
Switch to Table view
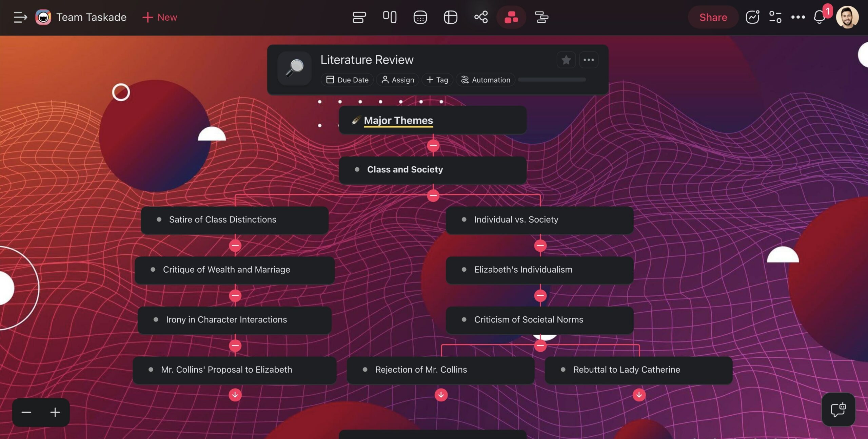pos(450,17)
